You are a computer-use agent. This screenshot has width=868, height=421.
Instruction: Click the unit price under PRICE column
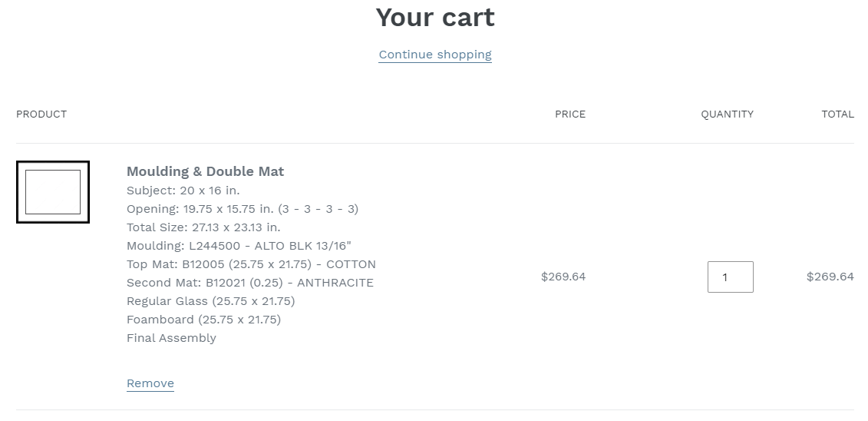(563, 277)
